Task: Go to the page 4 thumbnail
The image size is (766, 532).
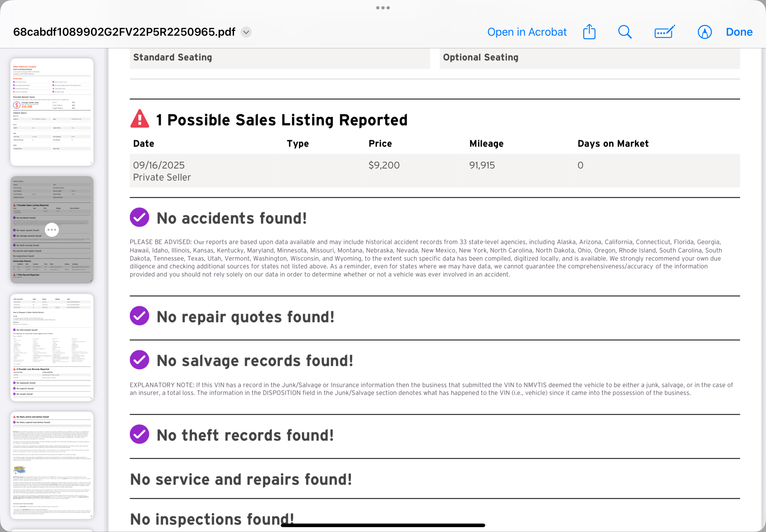Action: [52, 465]
